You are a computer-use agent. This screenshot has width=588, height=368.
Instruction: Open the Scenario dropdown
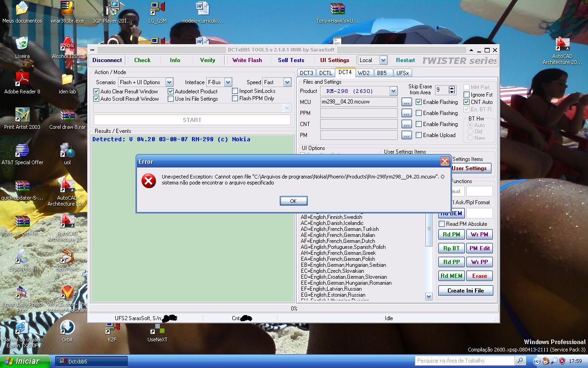coord(169,82)
